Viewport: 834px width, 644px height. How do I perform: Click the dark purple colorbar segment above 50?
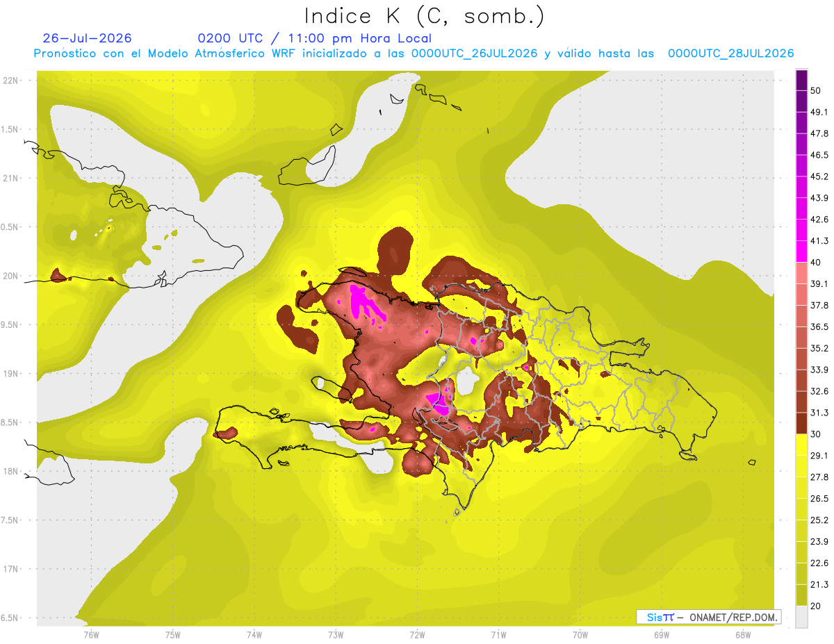[801, 80]
